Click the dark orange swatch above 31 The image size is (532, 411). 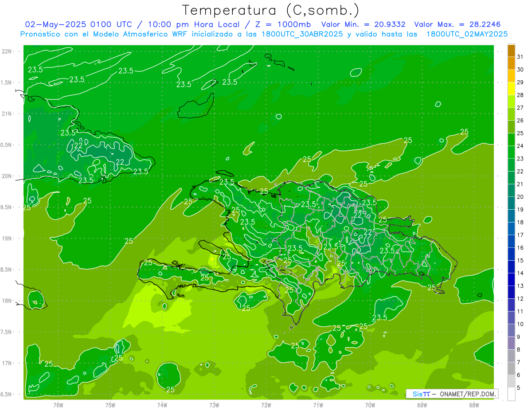(511, 50)
